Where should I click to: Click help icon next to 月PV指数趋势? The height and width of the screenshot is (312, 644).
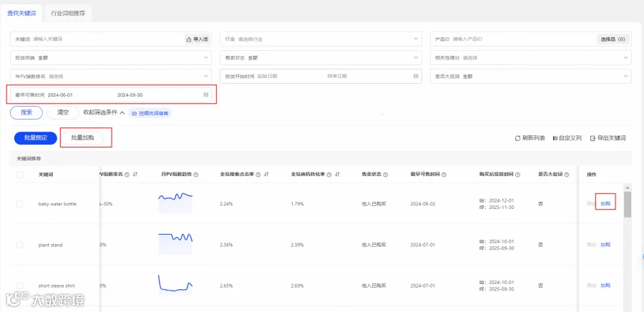tap(195, 175)
